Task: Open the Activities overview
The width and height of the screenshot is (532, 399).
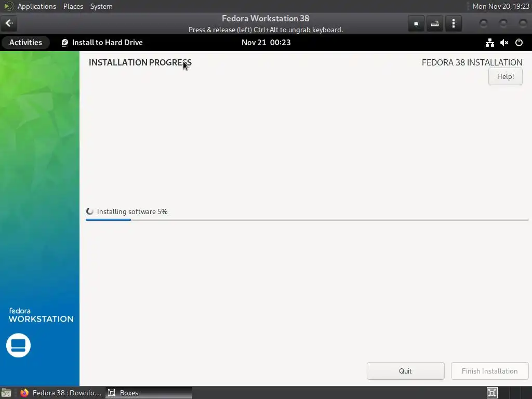Action: point(25,43)
